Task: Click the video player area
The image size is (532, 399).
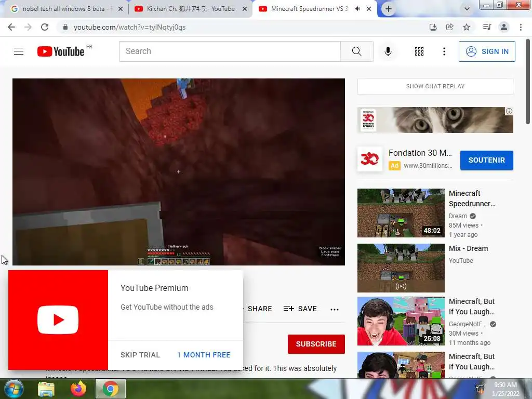Action: point(179,171)
